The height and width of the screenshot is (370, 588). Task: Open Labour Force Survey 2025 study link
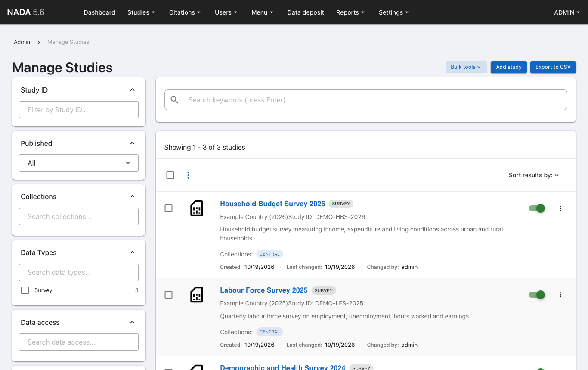(264, 290)
